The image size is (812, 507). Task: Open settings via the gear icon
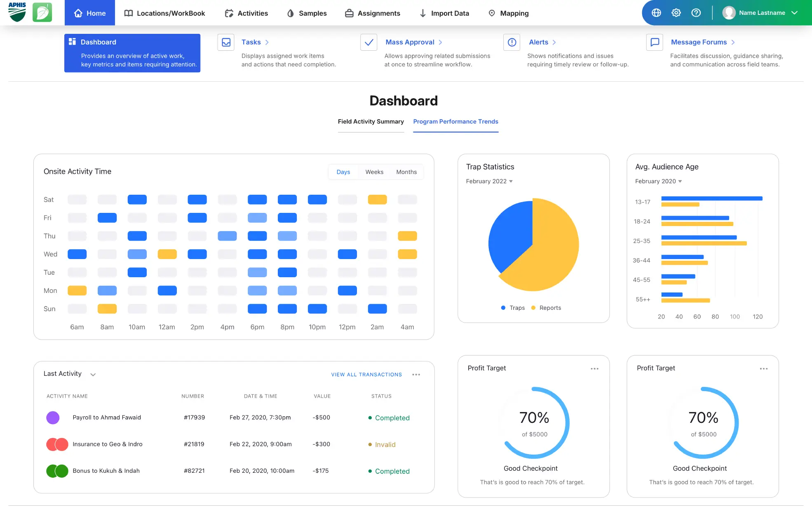pyautogui.click(x=676, y=13)
